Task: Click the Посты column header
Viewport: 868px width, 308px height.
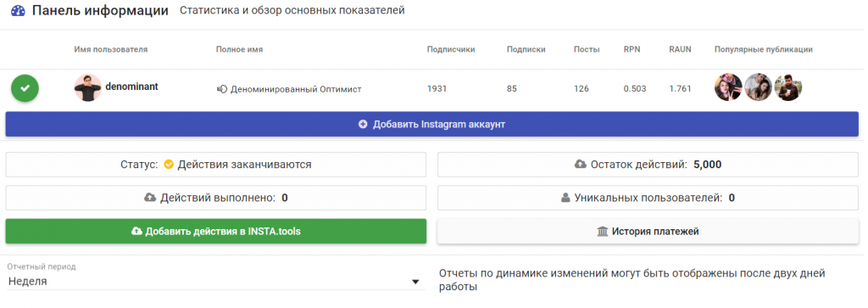Action: point(587,49)
